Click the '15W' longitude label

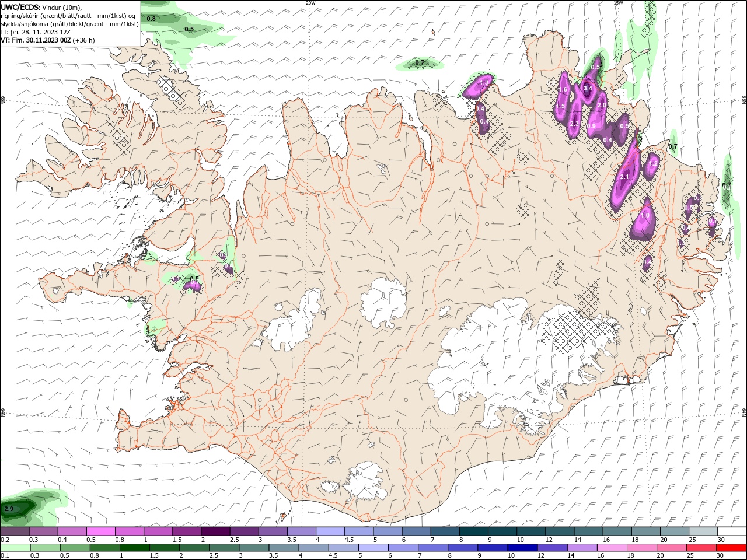click(x=617, y=3)
